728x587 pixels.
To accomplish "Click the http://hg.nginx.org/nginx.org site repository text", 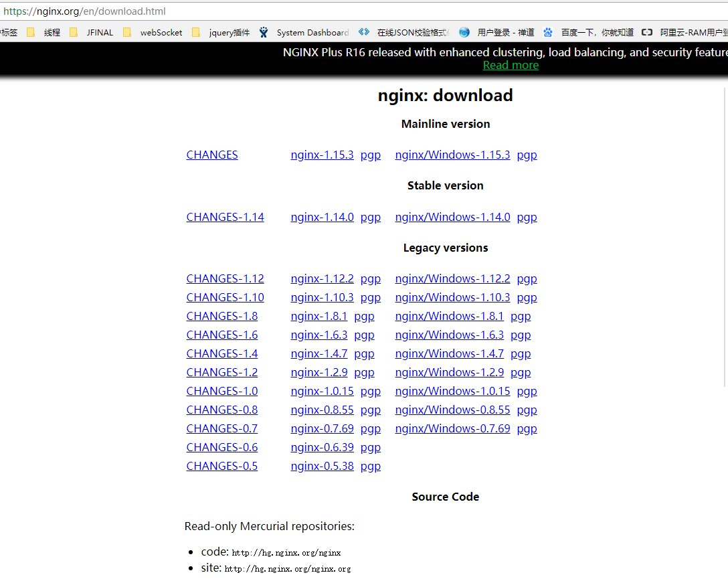I will [288, 569].
